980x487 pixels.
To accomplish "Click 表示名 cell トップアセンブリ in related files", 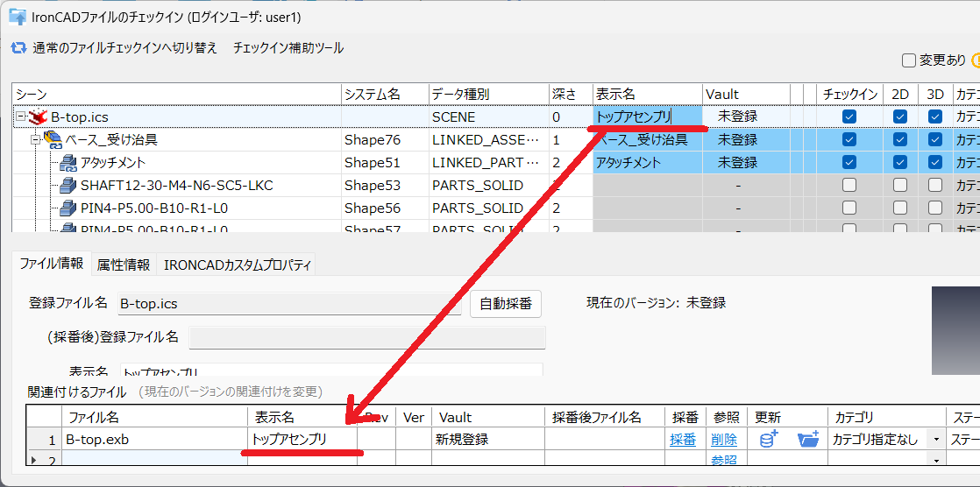I will (x=302, y=440).
